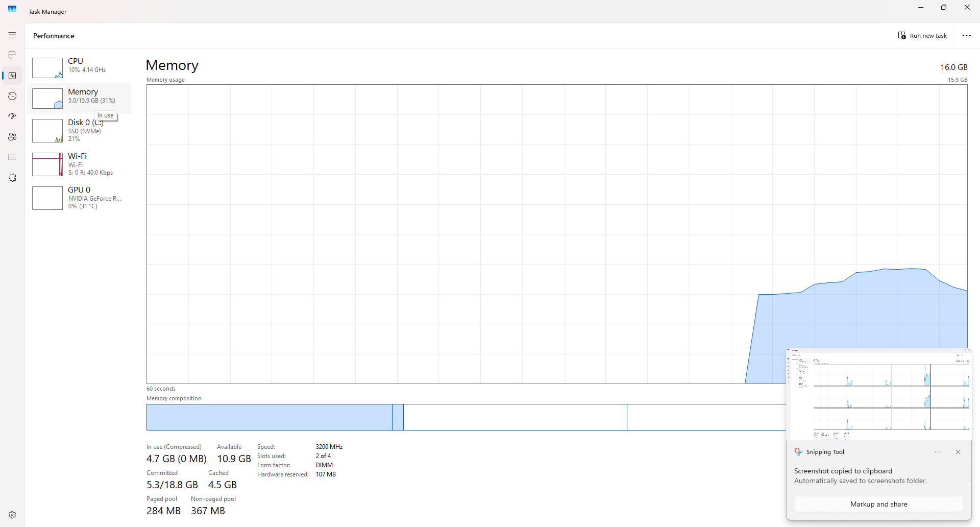Click the Disk 0 mini graph thumbnail
980x527 pixels.
[x=47, y=131]
